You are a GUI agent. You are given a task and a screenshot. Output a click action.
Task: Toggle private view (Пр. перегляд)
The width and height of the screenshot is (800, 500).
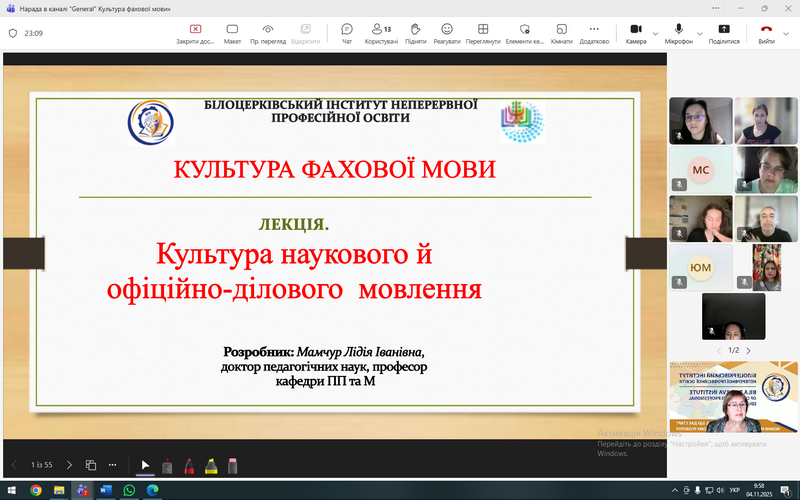pos(268,33)
